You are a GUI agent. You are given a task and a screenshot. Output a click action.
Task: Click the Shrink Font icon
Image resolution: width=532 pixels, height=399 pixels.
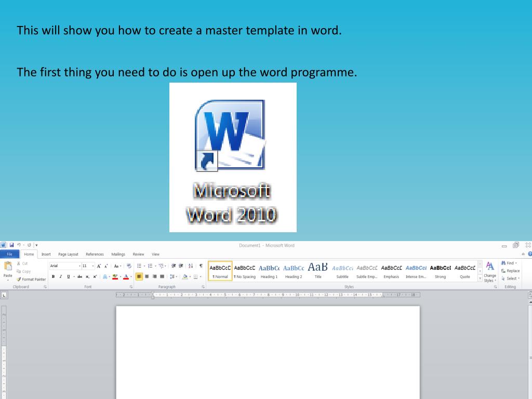tap(106, 266)
